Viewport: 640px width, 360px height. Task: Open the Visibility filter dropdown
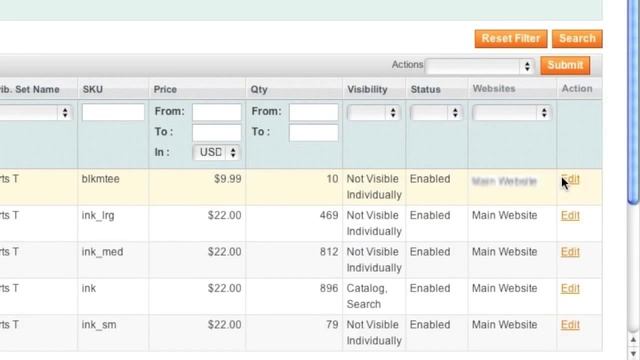pos(373,113)
